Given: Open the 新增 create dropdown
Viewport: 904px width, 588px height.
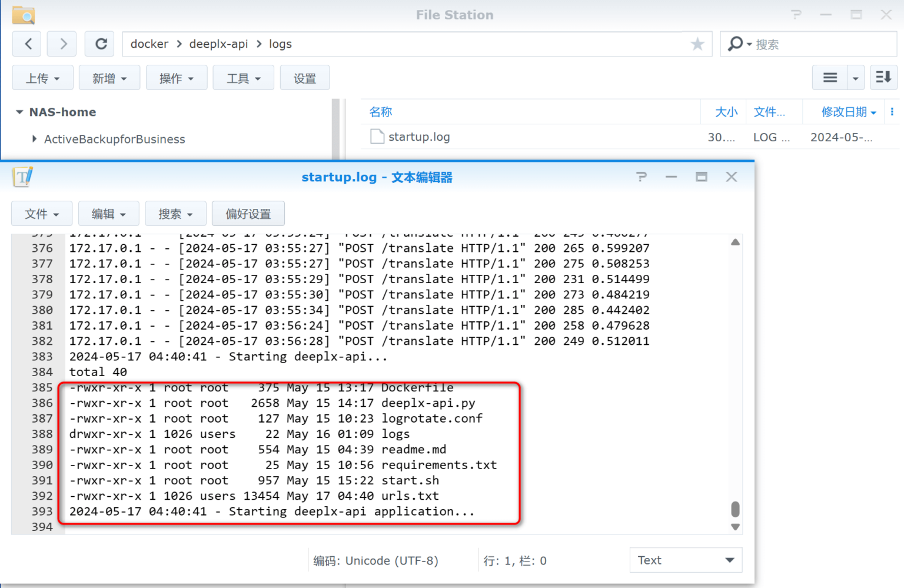Looking at the screenshot, I should point(109,77).
